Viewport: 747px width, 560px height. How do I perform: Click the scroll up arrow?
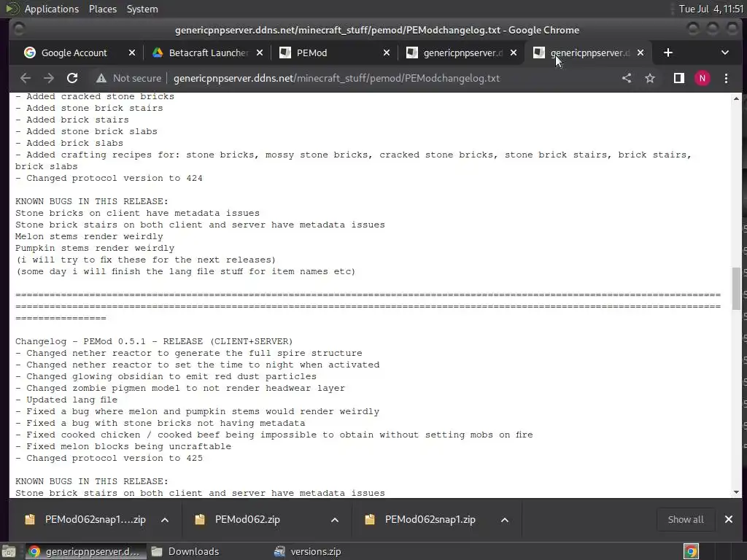[737, 98]
